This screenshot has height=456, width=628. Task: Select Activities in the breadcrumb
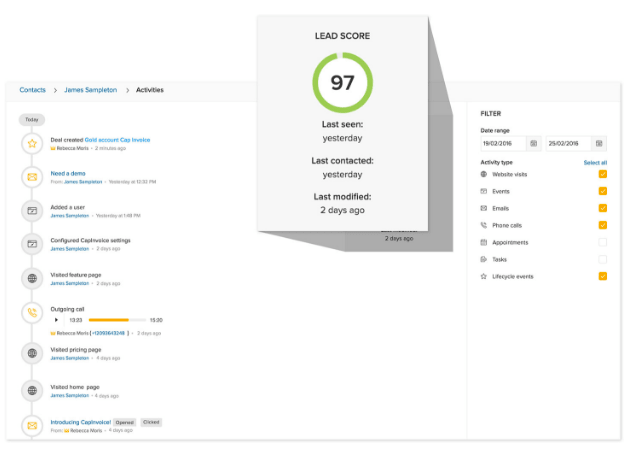coord(150,90)
